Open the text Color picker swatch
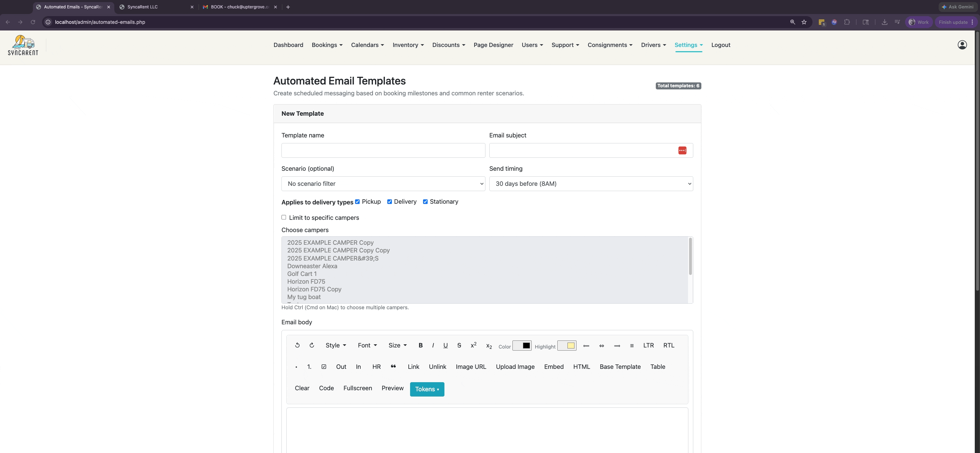Screen dimensions: 980x453 (522, 346)
